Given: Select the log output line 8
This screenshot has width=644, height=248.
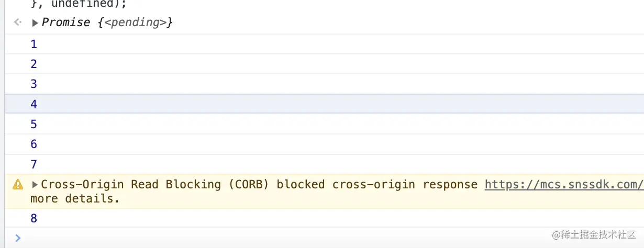Looking at the screenshot, I should click(x=324, y=218).
